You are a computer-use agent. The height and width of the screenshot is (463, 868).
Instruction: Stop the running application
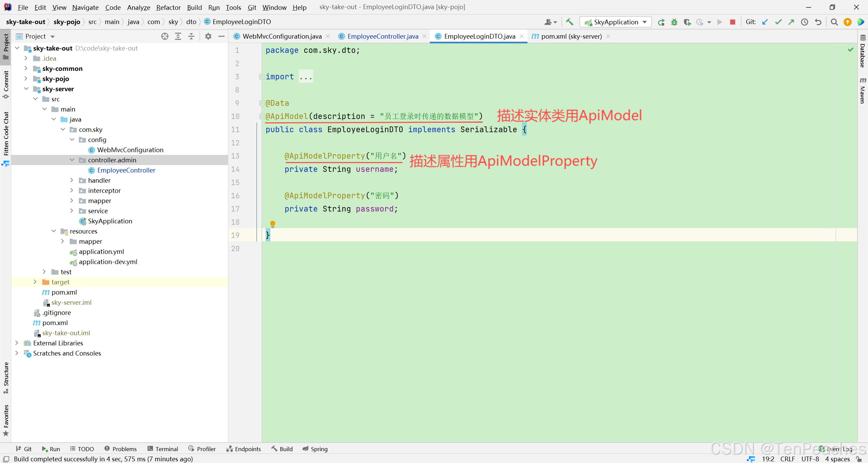click(733, 22)
